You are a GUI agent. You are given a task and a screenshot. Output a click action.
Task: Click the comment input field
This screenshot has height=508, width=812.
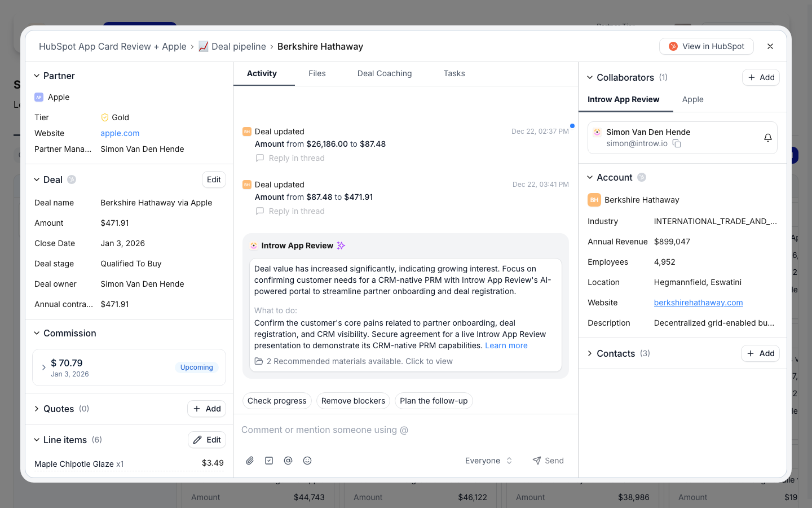click(x=405, y=430)
